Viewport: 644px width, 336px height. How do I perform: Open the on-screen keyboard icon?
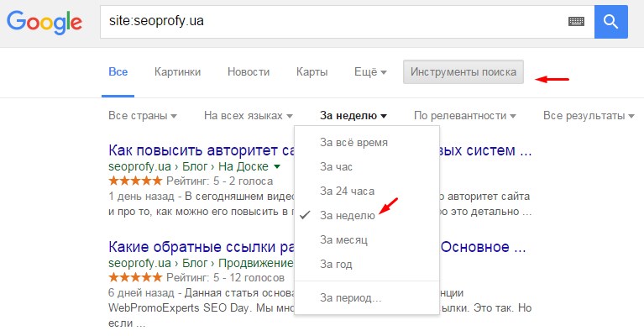(x=576, y=22)
